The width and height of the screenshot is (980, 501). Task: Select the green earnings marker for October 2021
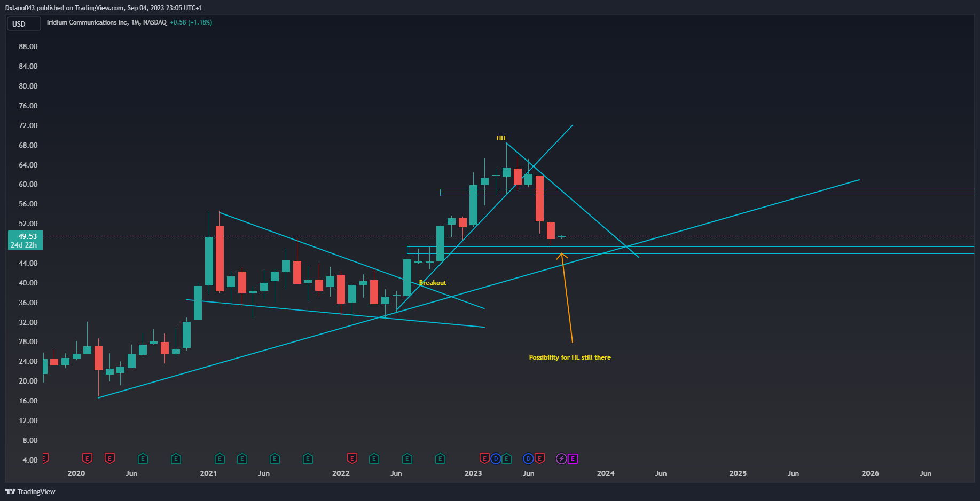308,458
